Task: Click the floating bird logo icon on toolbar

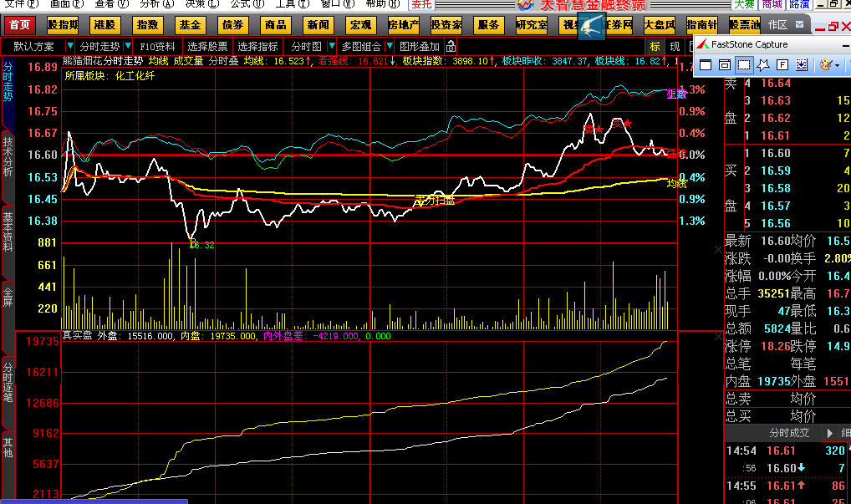Action: click(591, 26)
